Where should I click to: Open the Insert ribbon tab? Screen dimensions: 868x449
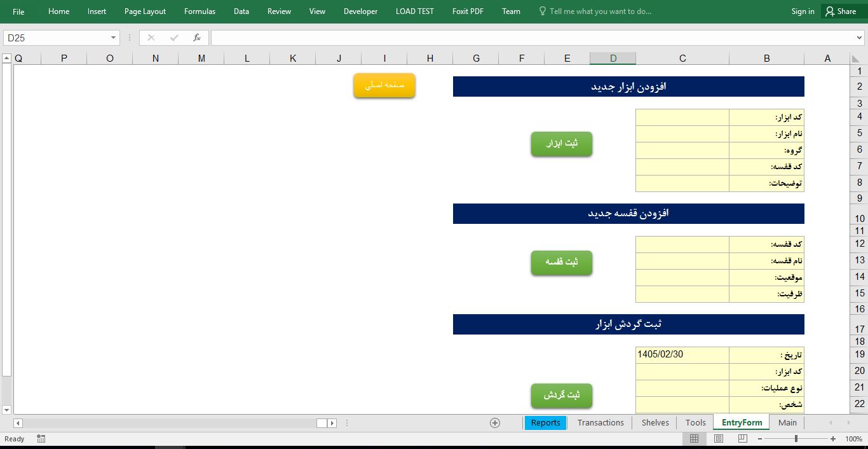[97, 11]
